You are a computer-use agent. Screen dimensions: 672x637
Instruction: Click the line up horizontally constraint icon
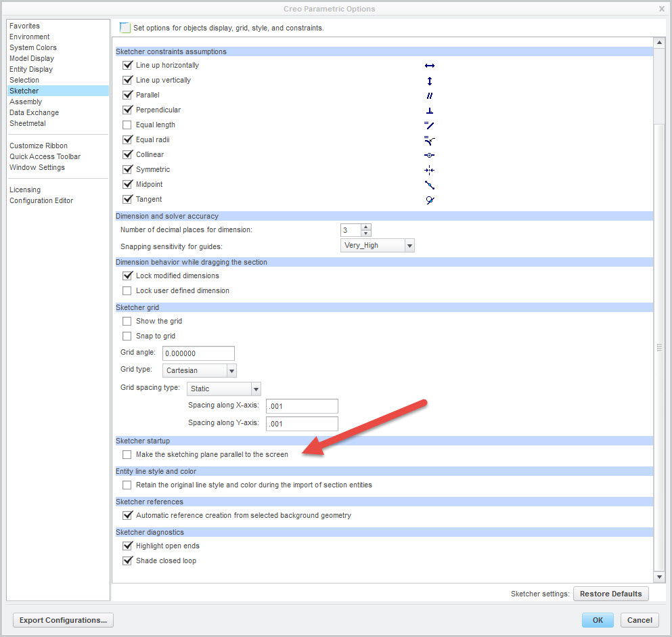(x=430, y=66)
